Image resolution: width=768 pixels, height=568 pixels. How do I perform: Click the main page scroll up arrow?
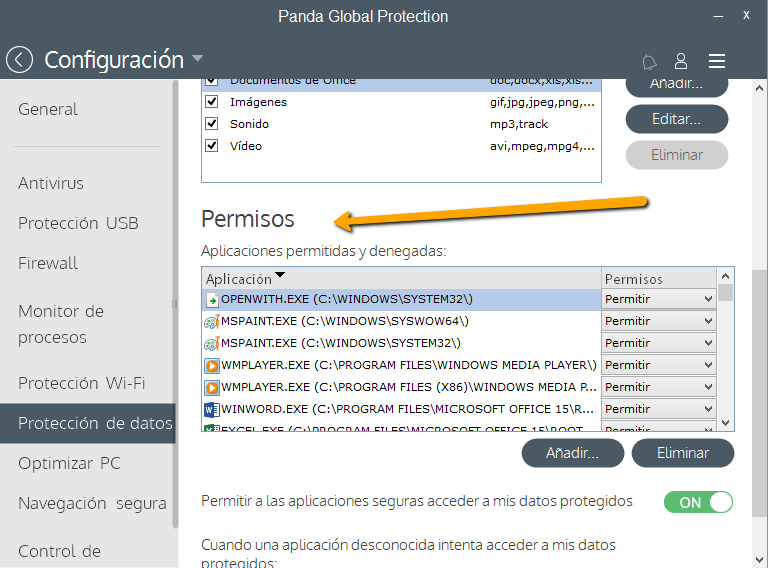(x=759, y=88)
